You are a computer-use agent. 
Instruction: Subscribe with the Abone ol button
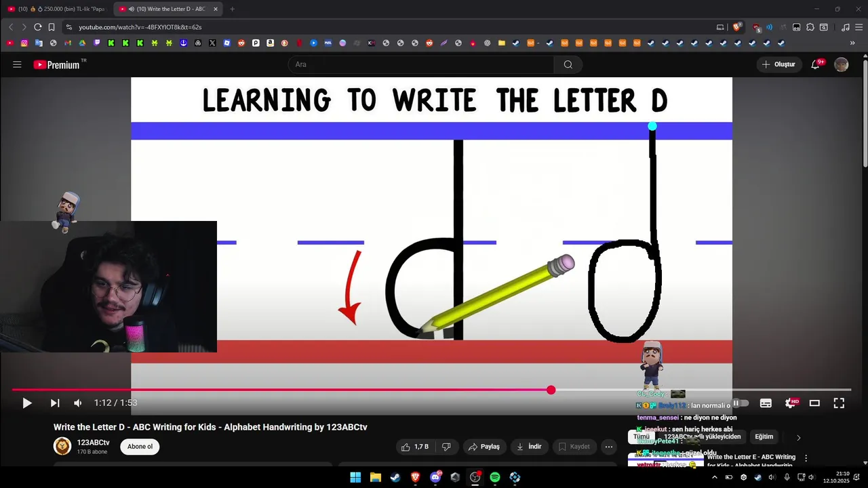pos(140,447)
